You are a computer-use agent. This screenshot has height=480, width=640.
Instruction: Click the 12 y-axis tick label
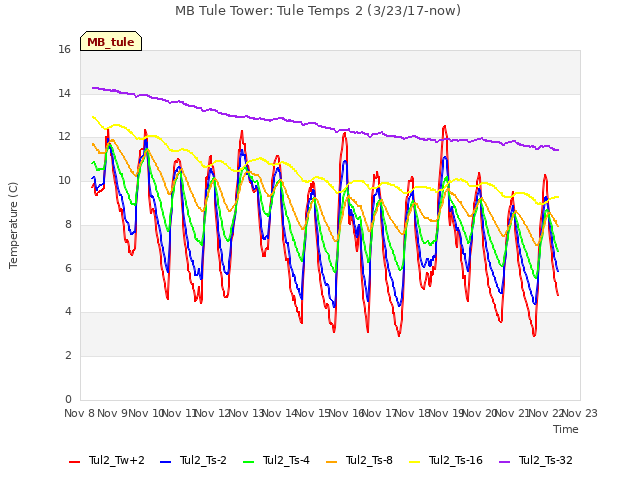(x=64, y=137)
